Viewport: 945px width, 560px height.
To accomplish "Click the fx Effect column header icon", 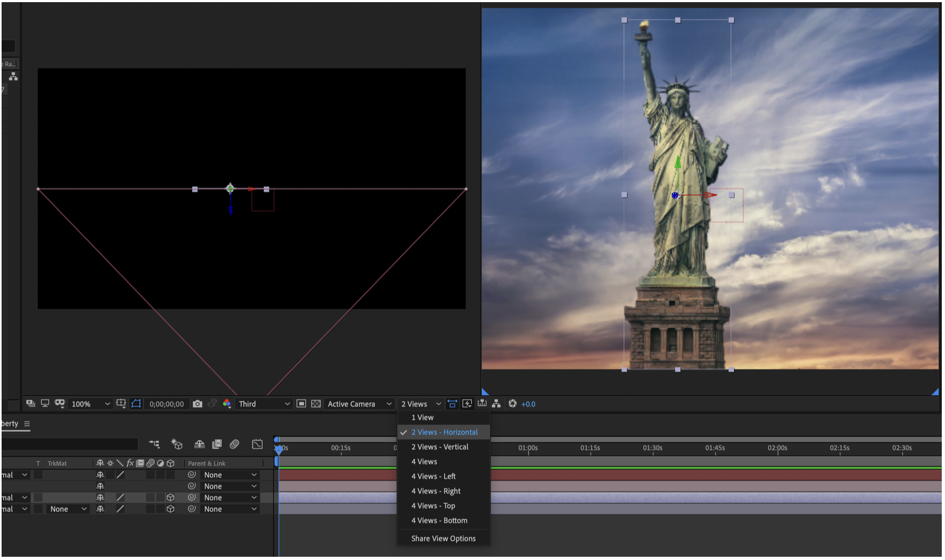I will point(130,463).
